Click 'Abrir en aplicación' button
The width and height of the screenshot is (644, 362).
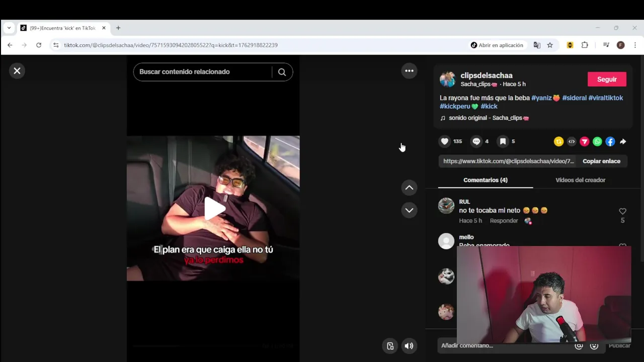497,45
